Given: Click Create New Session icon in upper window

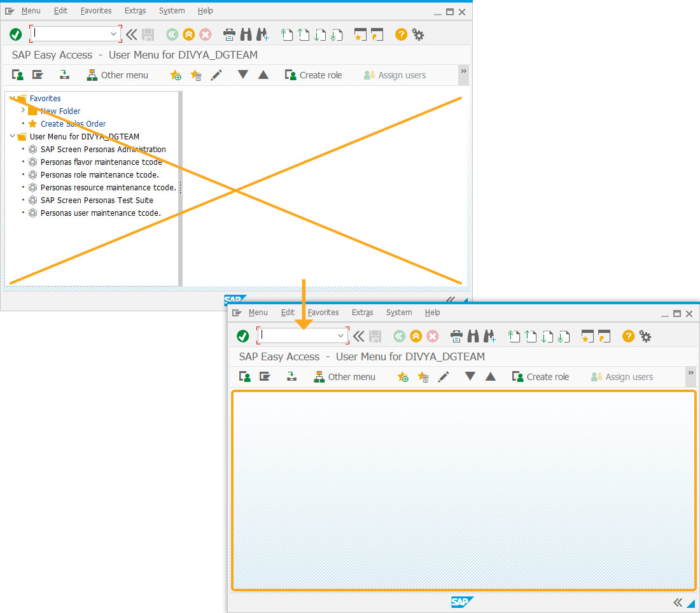Looking at the screenshot, I should tap(360, 34).
